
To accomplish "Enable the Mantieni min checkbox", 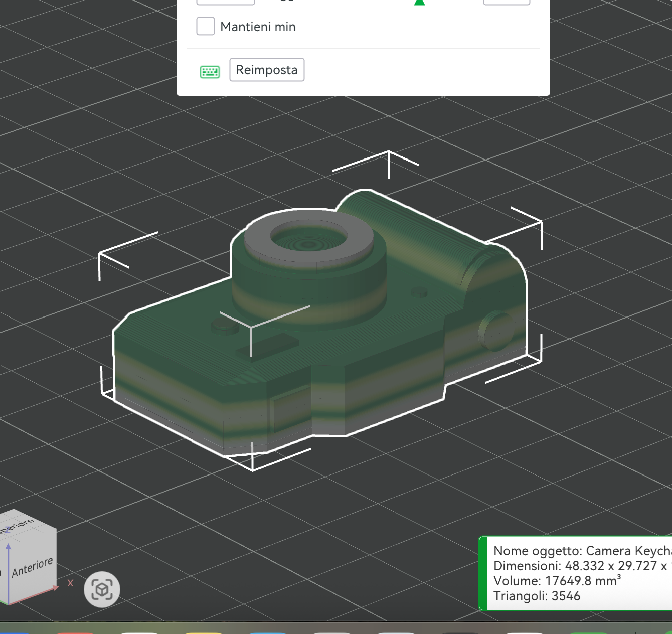I will click(x=206, y=26).
